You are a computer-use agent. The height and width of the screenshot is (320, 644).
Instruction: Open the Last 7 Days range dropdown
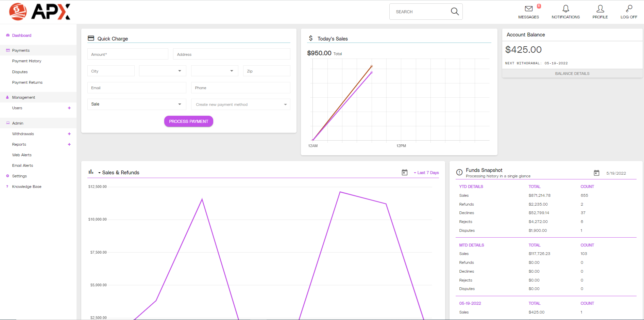tap(426, 173)
